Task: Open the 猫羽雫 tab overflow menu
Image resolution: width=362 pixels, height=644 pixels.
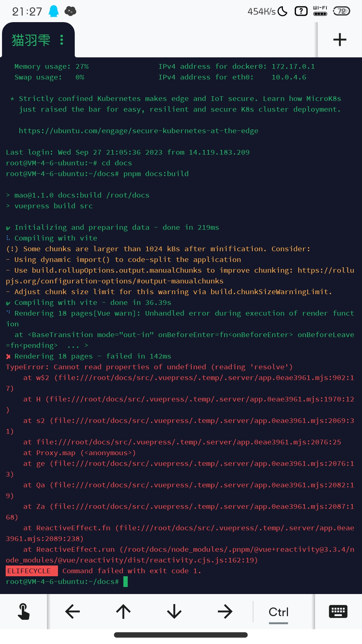Action: click(x=61, y=40)
